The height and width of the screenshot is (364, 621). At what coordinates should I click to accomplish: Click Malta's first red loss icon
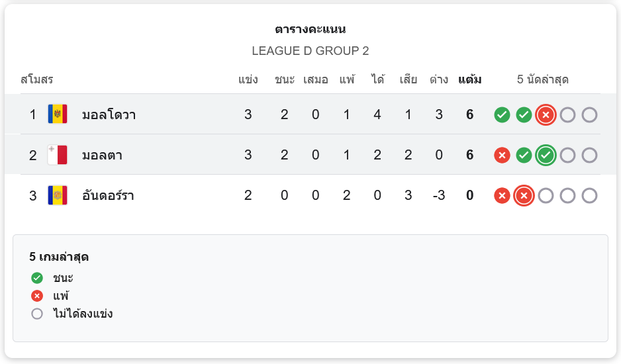[502, 156]
